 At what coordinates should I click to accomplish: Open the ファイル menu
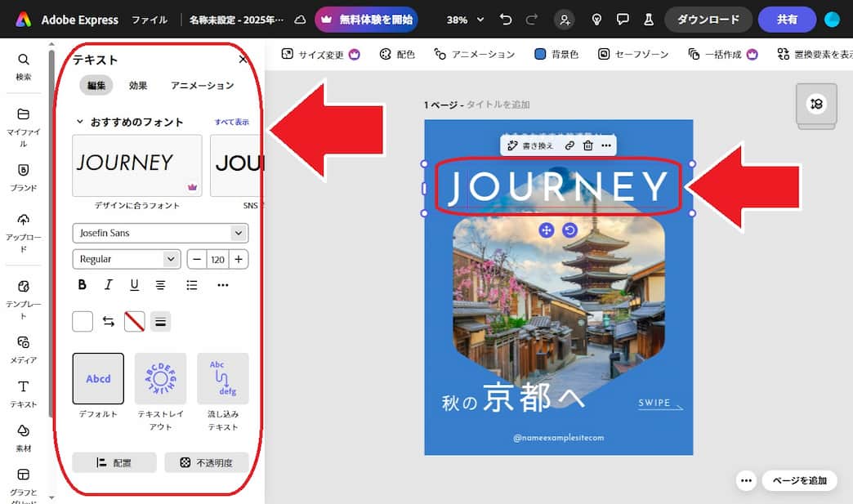(150, 18)
